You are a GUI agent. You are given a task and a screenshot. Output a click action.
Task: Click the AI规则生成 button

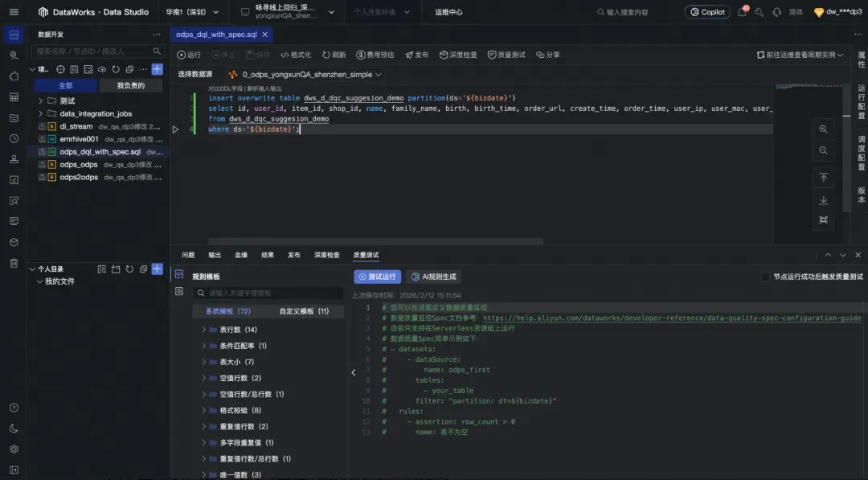point(434,277)
